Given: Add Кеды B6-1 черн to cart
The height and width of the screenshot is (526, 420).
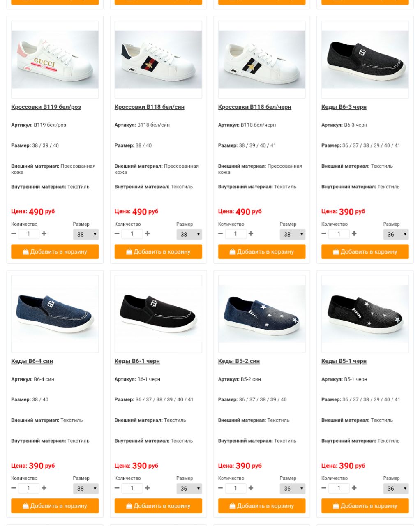Looking at the screenshot, I should 158,505.
